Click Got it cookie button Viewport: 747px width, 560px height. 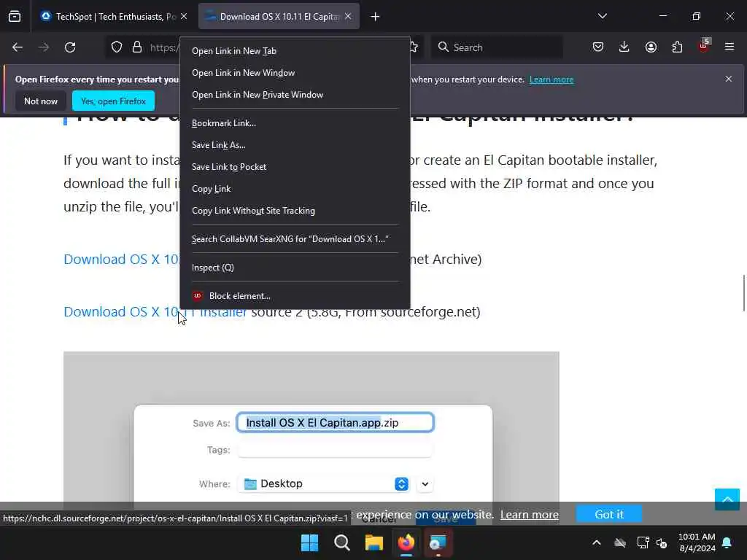609,514
